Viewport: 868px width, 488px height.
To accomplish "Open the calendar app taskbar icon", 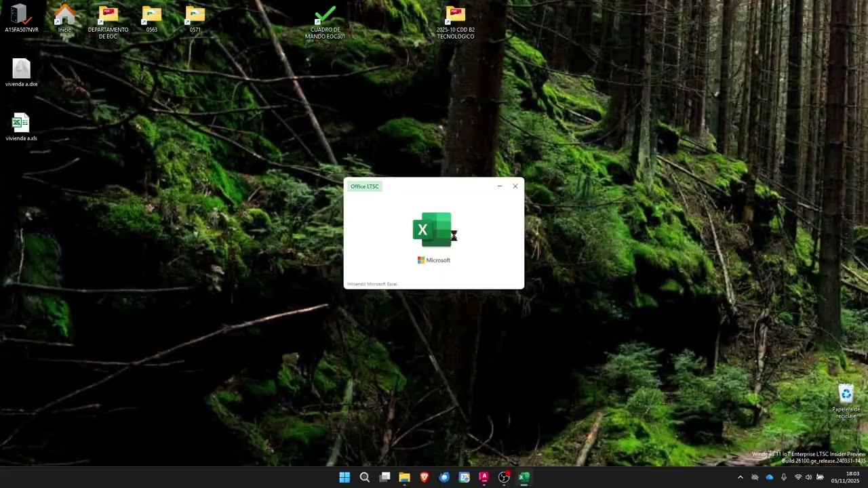I will [x=464, y=477].
